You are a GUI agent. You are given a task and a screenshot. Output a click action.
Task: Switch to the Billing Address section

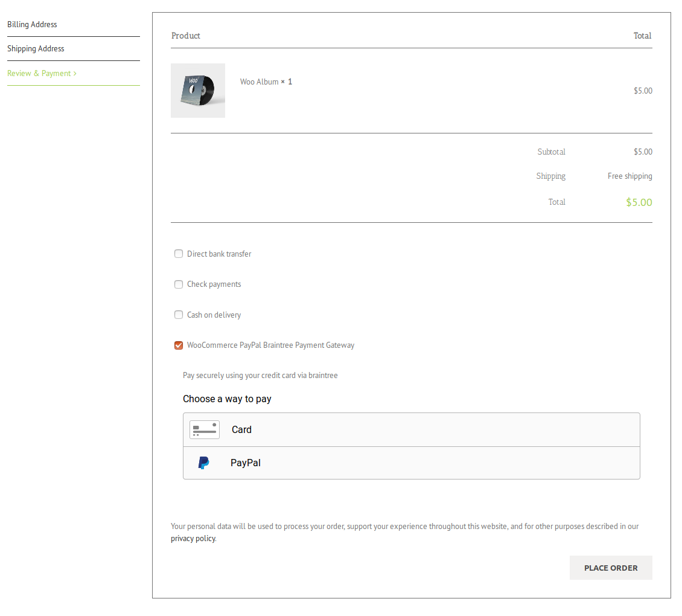click(32, 24)
